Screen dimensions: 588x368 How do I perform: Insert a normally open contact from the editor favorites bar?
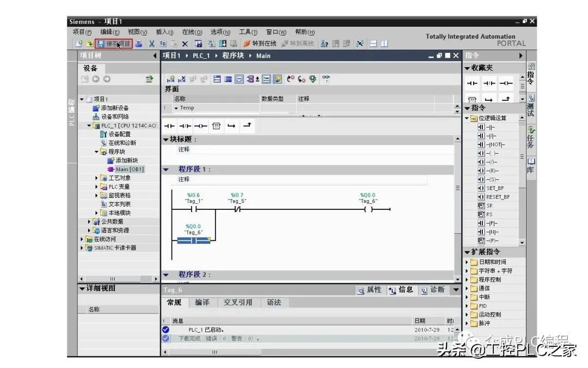tap(169, 126)
